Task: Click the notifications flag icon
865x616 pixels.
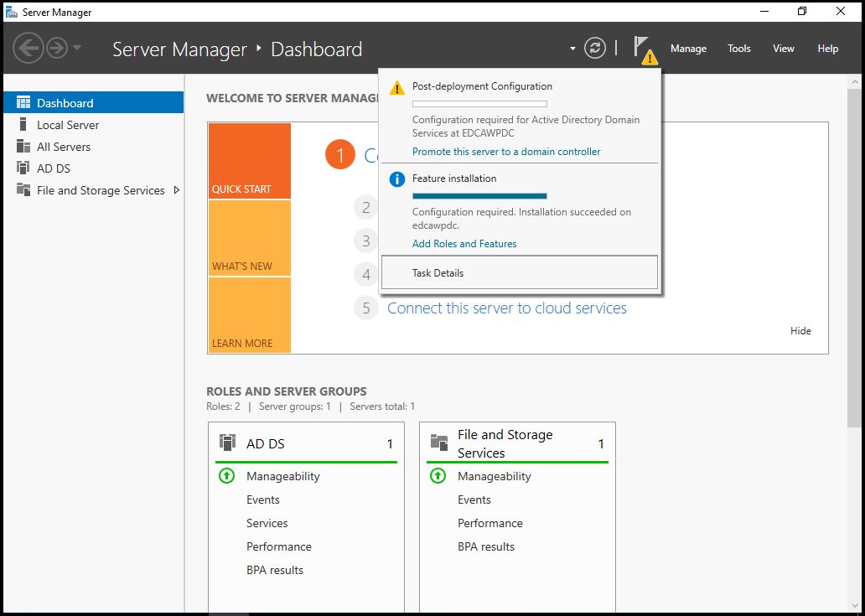Action: point(645,49)
